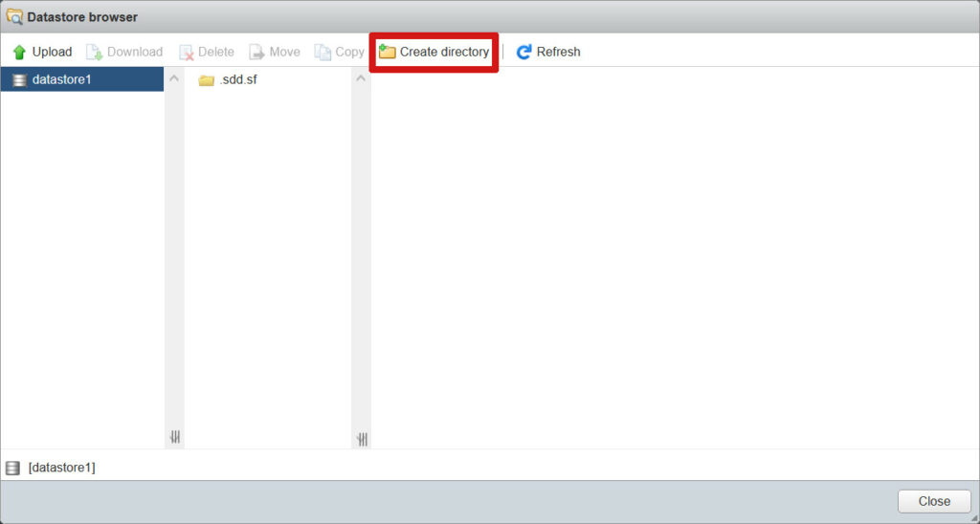
Task: Select datastore1 in the left pane
Action: pyautogui.click(x=82, y=79)
